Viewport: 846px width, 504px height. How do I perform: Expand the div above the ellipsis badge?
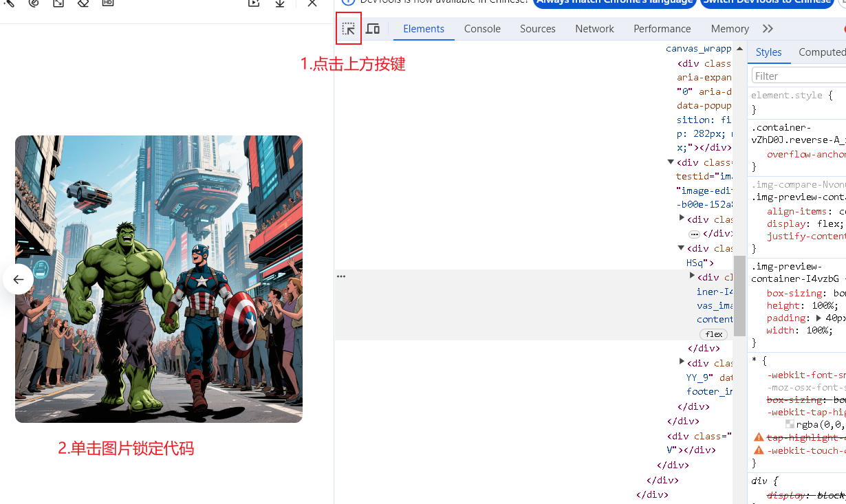pyautogui.click(x=682, y=218)
